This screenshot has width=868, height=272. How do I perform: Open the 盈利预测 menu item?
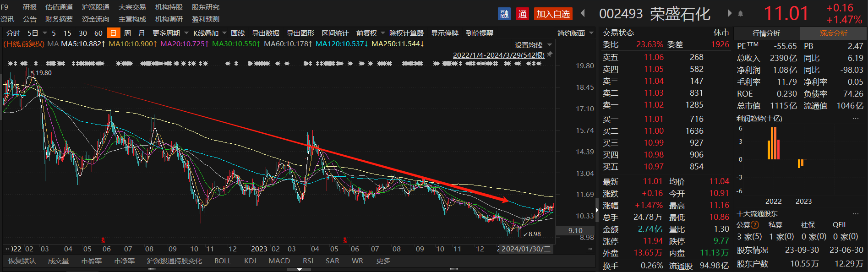(x=206, y=19)
